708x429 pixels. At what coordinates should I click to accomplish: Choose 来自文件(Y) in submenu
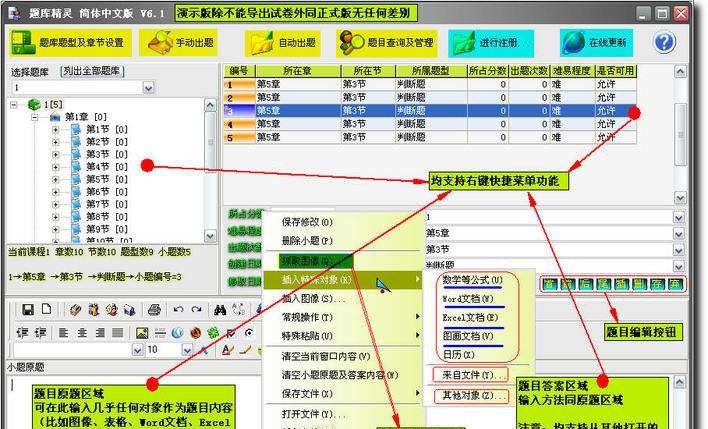[470, 375]
